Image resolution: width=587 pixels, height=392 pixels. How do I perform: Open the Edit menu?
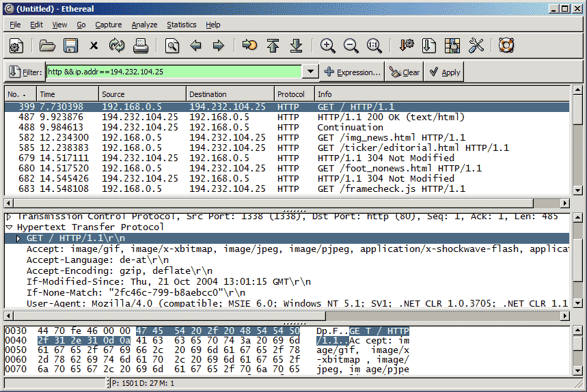coord(36,25)
